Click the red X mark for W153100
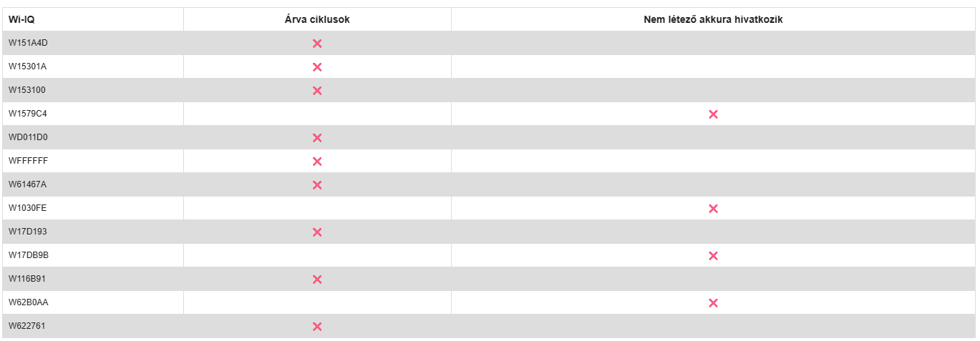Viewport: 980px width, 341px height. [x=317, y=91]
